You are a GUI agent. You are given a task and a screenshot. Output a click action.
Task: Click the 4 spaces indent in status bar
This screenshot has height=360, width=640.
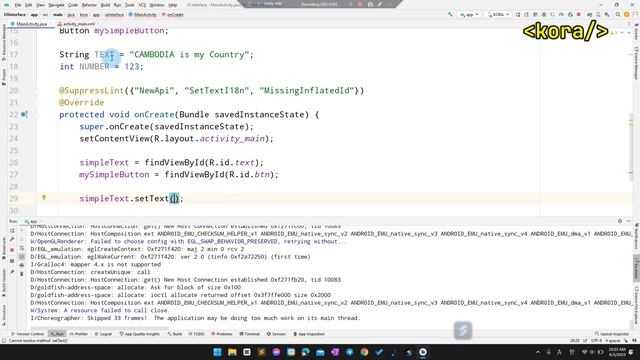click(613, 340)
